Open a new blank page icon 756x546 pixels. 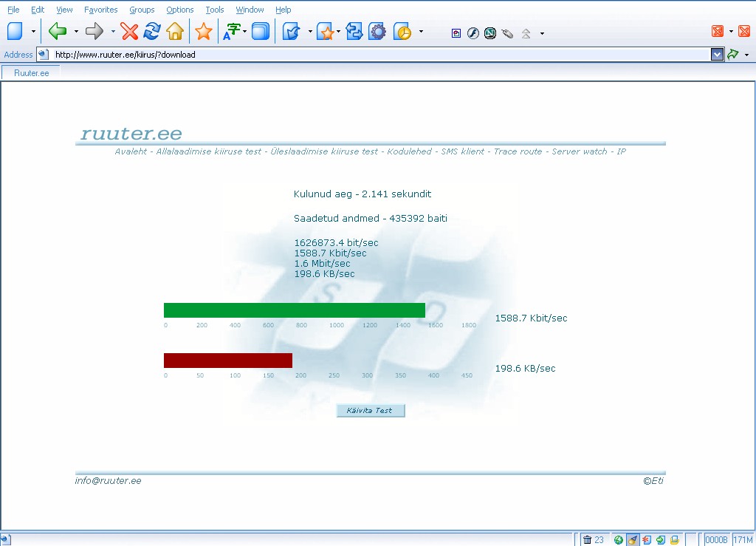point(15,31)
